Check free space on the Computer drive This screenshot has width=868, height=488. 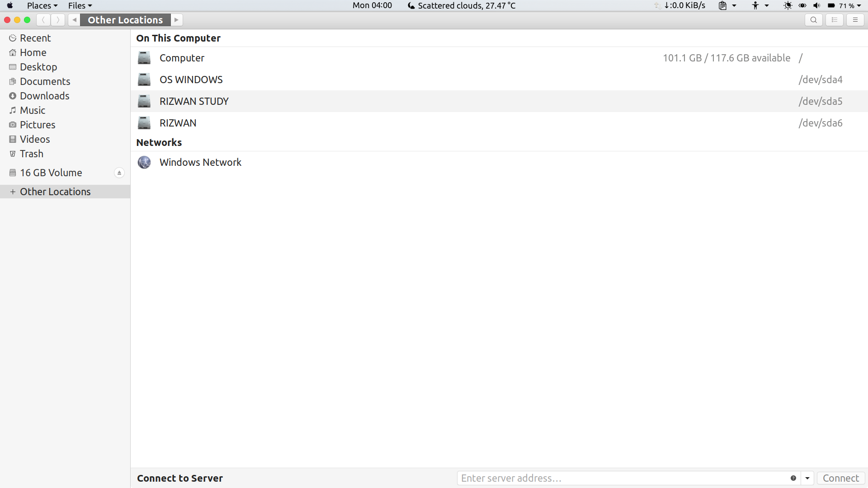tap(726, 58)
